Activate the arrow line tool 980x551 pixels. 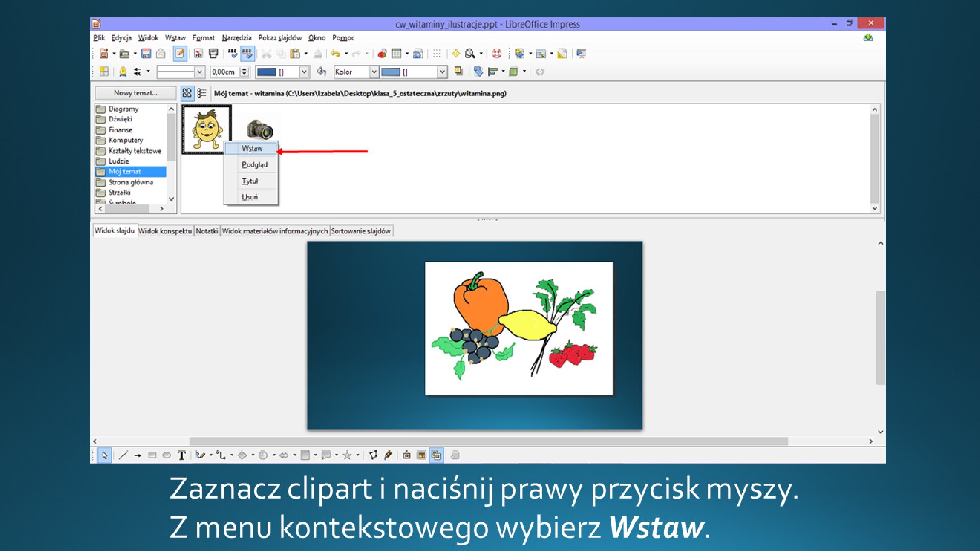(x=137, y=456)
